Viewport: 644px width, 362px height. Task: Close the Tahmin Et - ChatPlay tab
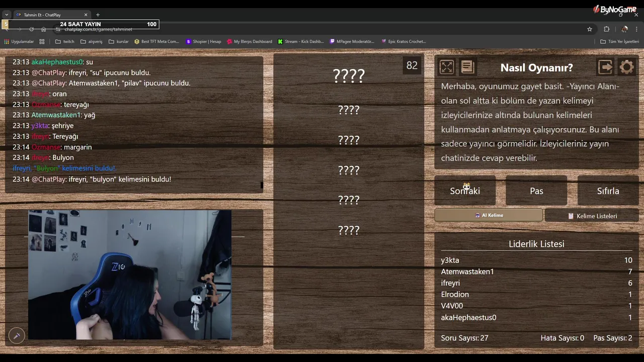click(86, 15)
